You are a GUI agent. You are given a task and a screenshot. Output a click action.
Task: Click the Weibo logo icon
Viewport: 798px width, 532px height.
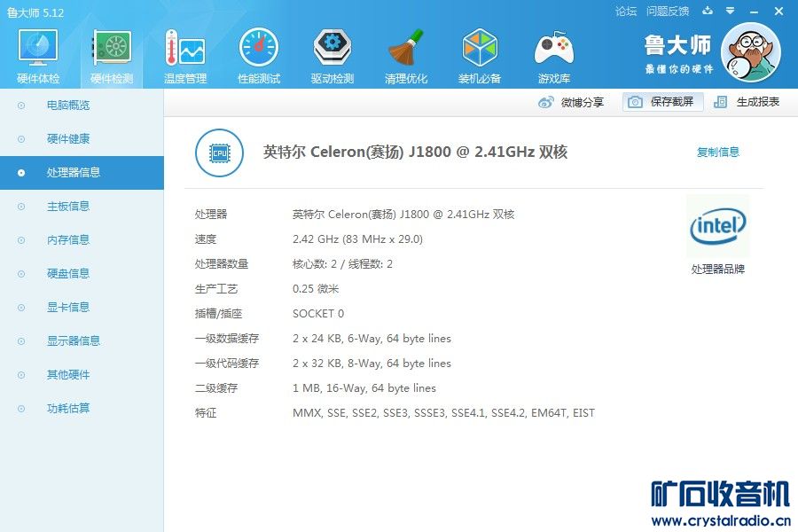point(545,102)
